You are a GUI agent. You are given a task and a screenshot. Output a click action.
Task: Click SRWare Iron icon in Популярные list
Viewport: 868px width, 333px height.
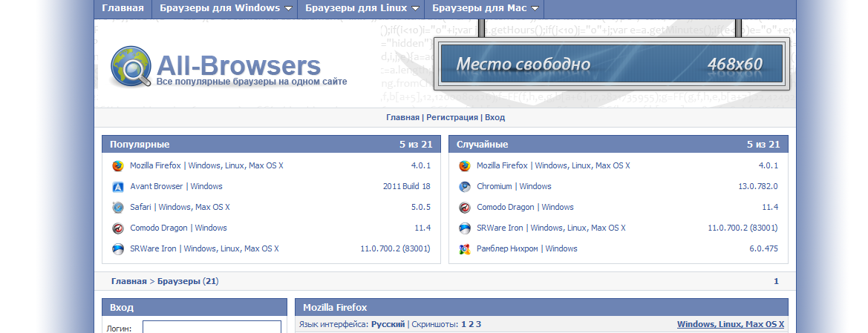118,249
